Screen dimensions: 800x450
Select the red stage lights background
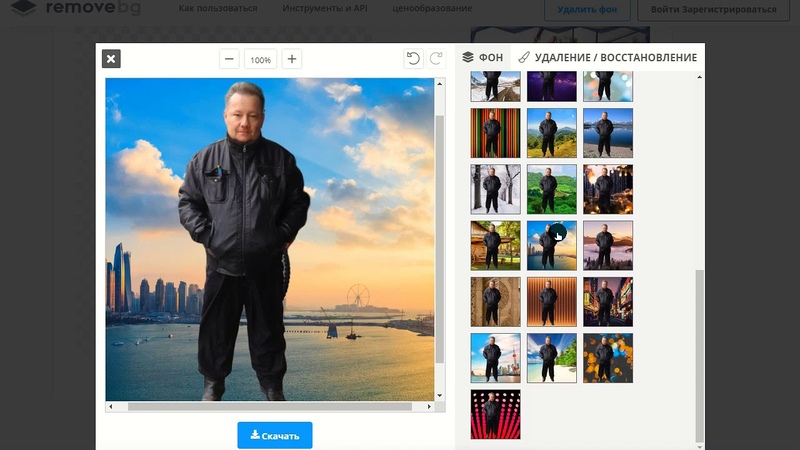tap(495, 414)
